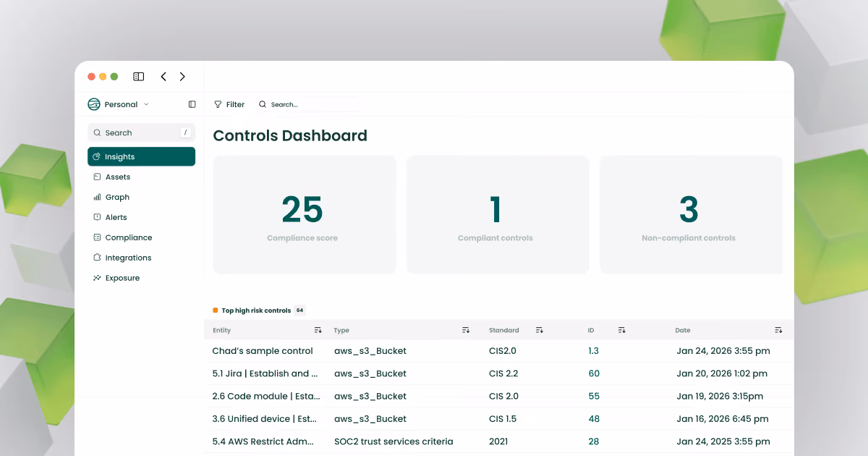This screenshot has height=456, width=868.
Task: Open 5.4 AWS Restrict Adm... control
Action: click(x=265, y=441)
